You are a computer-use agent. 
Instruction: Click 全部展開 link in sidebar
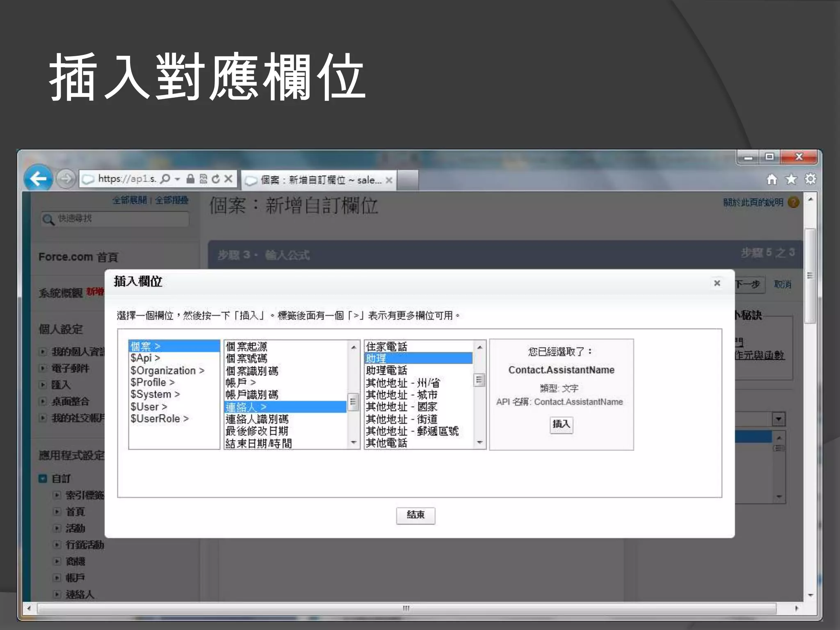tap(130, 200)
